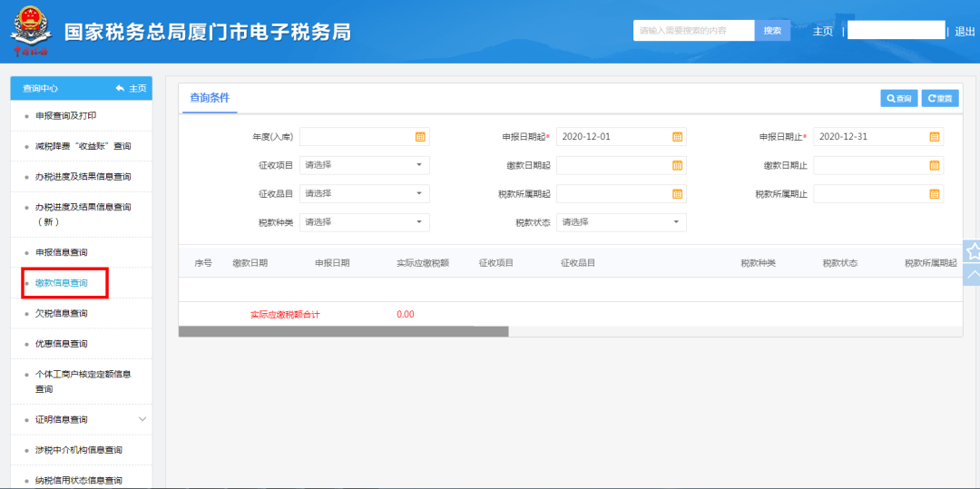Expand the 税款种类 dropdown
Image resolution: width=980 pixels, height=489 pixels.
pos(418,222)
